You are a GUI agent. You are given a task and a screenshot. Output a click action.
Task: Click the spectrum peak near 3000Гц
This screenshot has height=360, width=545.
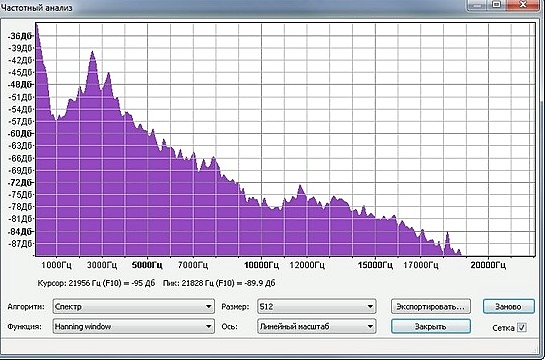(x=92, y=53)
